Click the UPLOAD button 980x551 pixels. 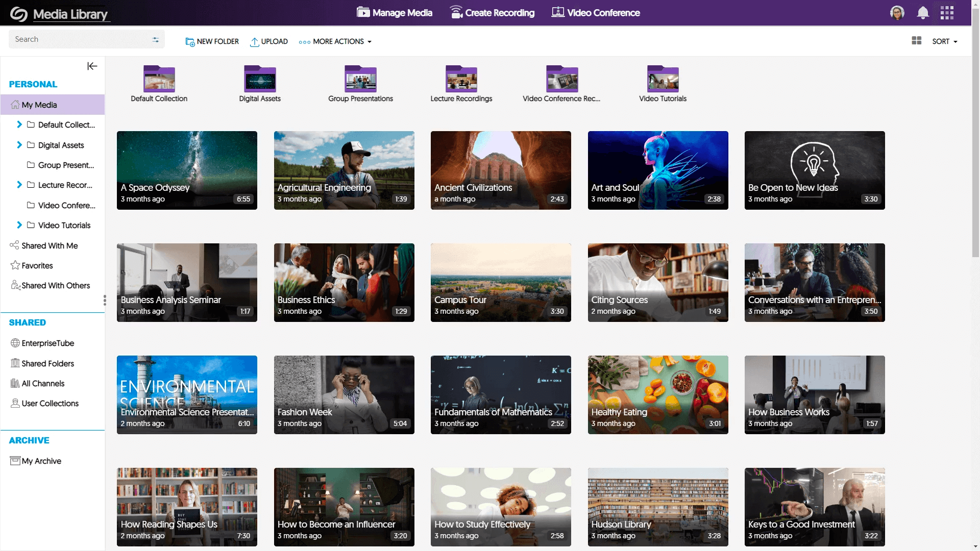pyautogui.click(x=269, y=41)
